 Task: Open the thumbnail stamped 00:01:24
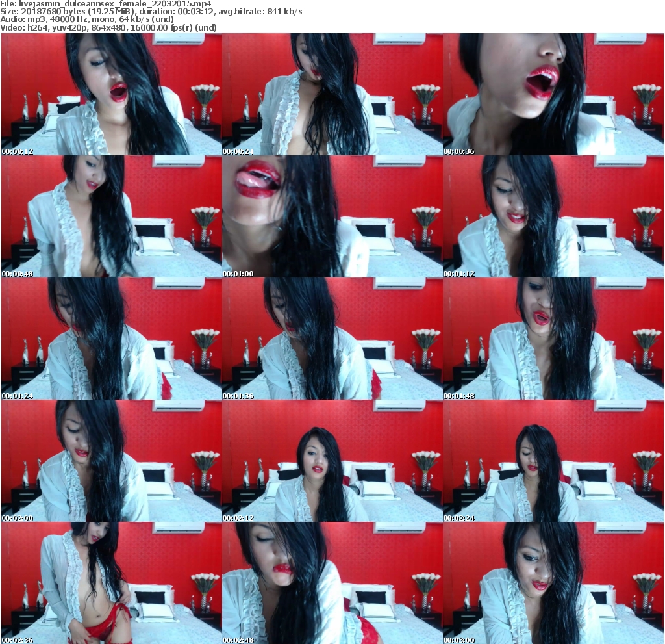click(x=112, y=339)
